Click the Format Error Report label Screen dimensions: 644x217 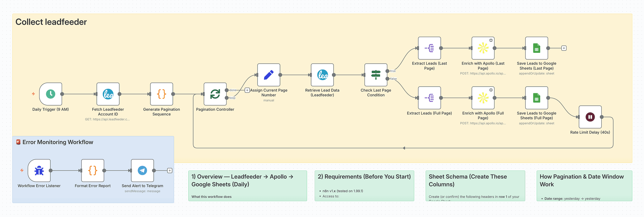point(93,186)
